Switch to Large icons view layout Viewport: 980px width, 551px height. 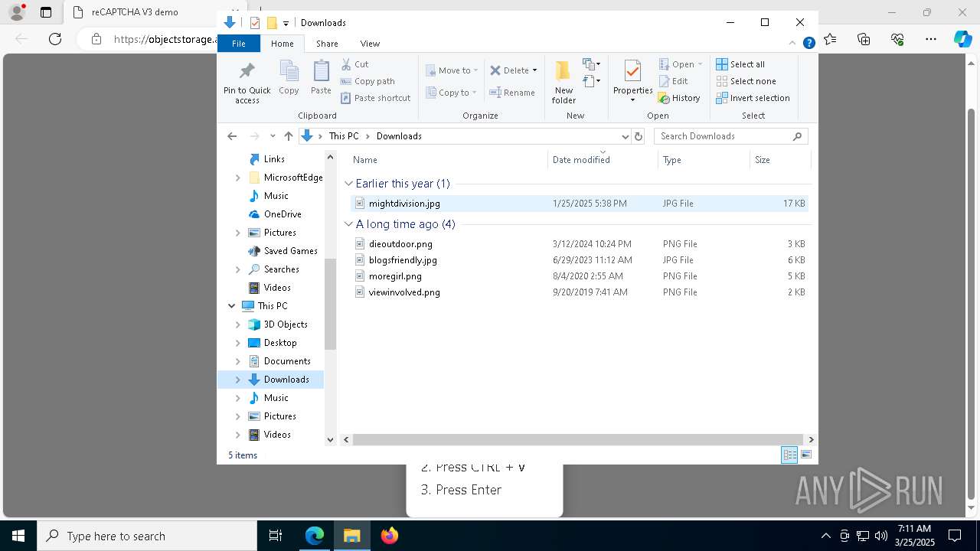click(805, 455)
